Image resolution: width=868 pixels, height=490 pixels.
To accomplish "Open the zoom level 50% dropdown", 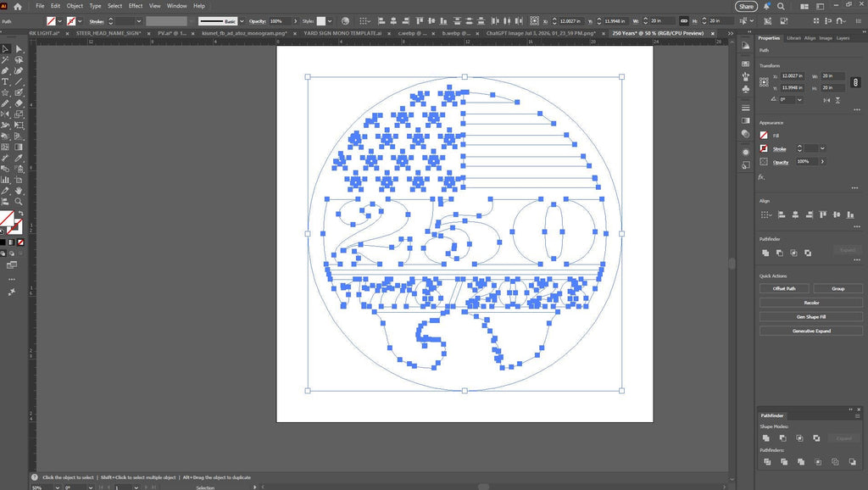I will coord(57,487).
